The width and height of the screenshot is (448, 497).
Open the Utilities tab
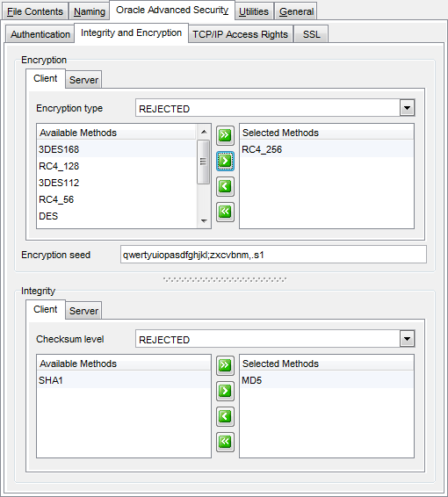pos(254,11)
